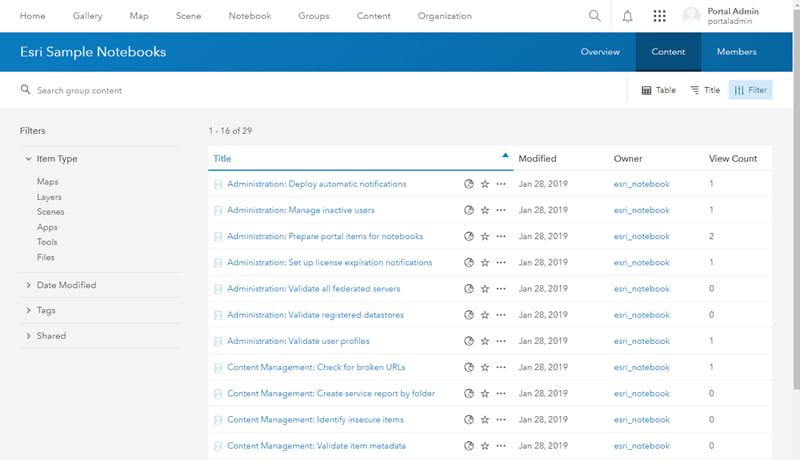
Task: Open more options for 'Deploy automatic notifications'
Action: (x=501, y=184)
